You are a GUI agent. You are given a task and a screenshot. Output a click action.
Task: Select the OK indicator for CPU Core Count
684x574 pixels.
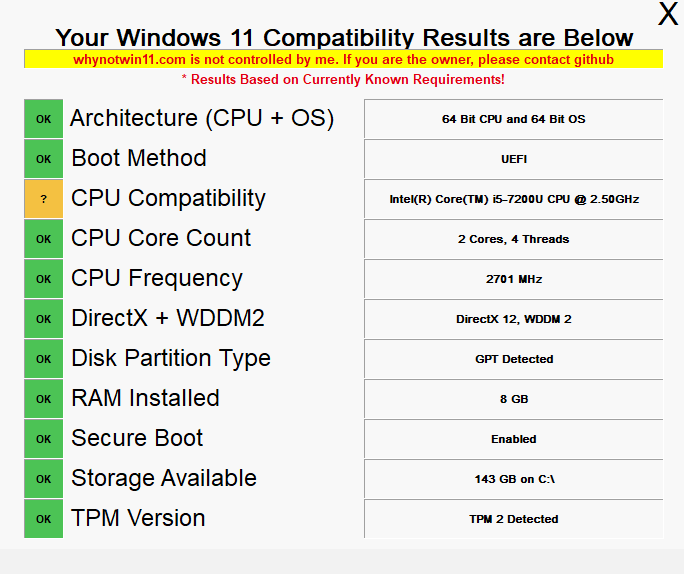pyautogui.click(x=43, y=239)
